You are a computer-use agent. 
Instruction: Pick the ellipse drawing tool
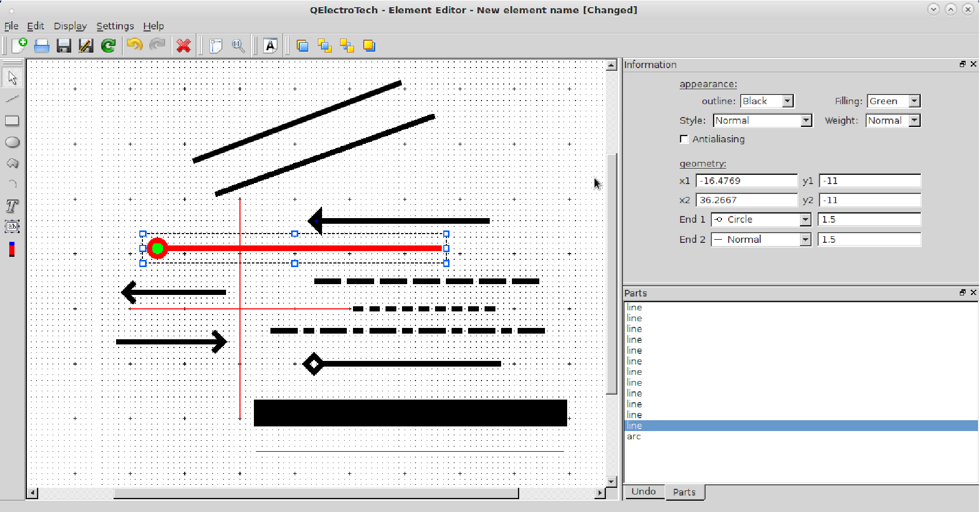[x=12, y=142]
